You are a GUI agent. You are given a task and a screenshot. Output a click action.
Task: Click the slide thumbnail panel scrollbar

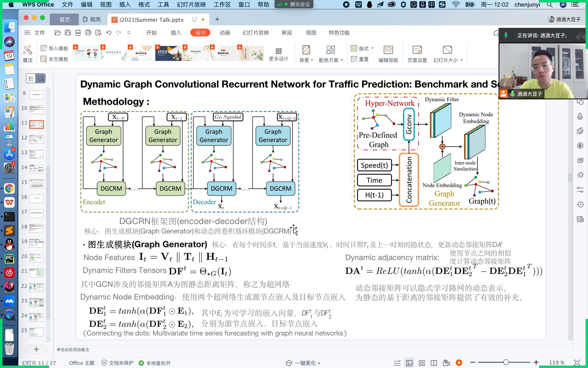pos(48,243)
